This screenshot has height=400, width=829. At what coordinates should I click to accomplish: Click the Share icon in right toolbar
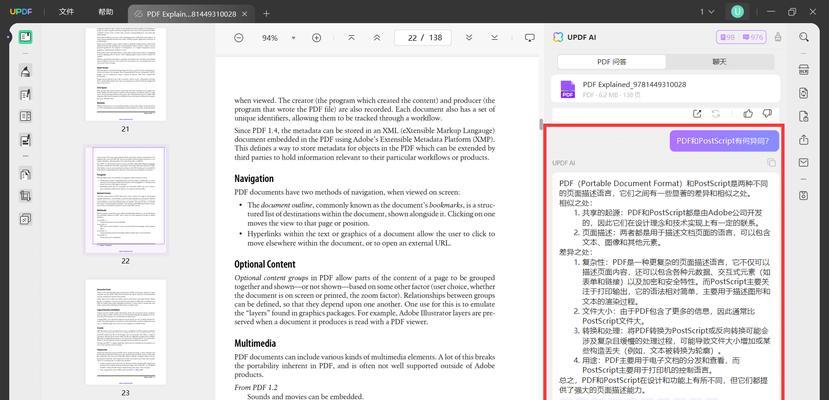click(804, 139)
